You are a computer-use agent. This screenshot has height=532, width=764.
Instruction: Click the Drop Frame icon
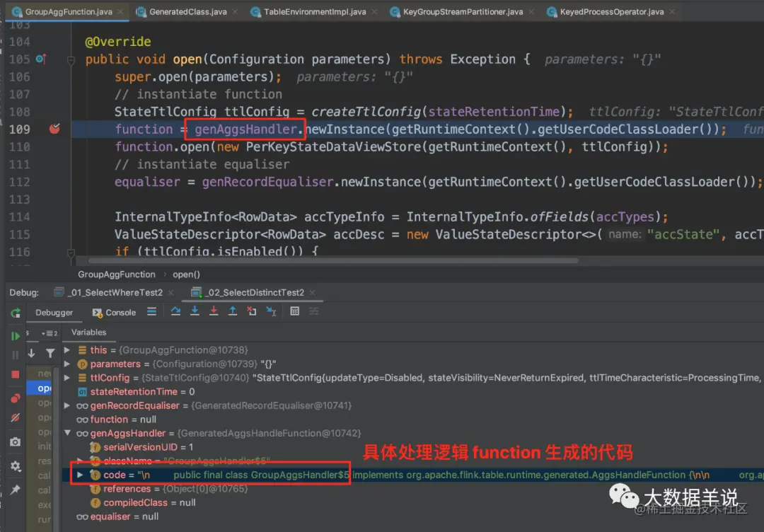tap(251, 311)
